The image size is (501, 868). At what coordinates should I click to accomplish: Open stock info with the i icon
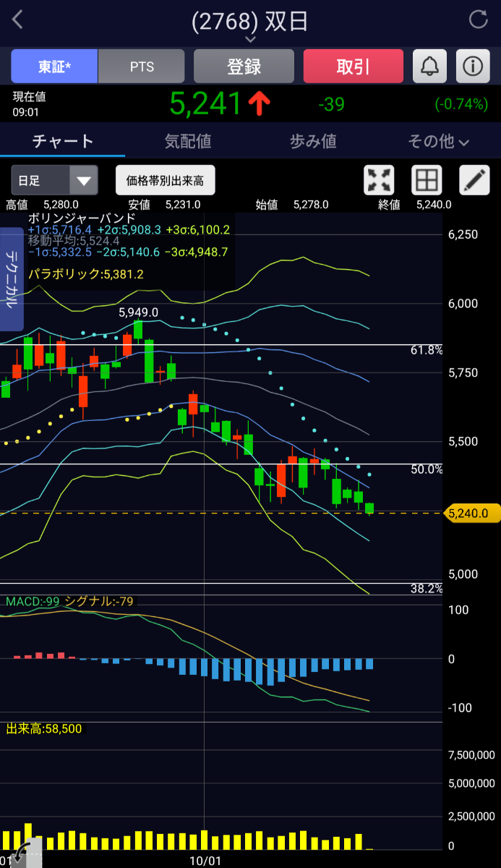point(473,66)
